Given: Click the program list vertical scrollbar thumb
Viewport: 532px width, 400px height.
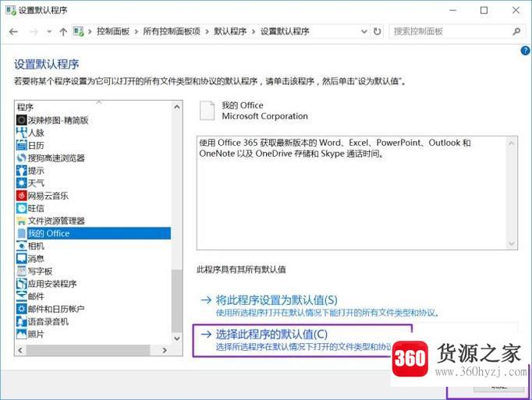Looking at the screenshot, I should tap(177, 301).
